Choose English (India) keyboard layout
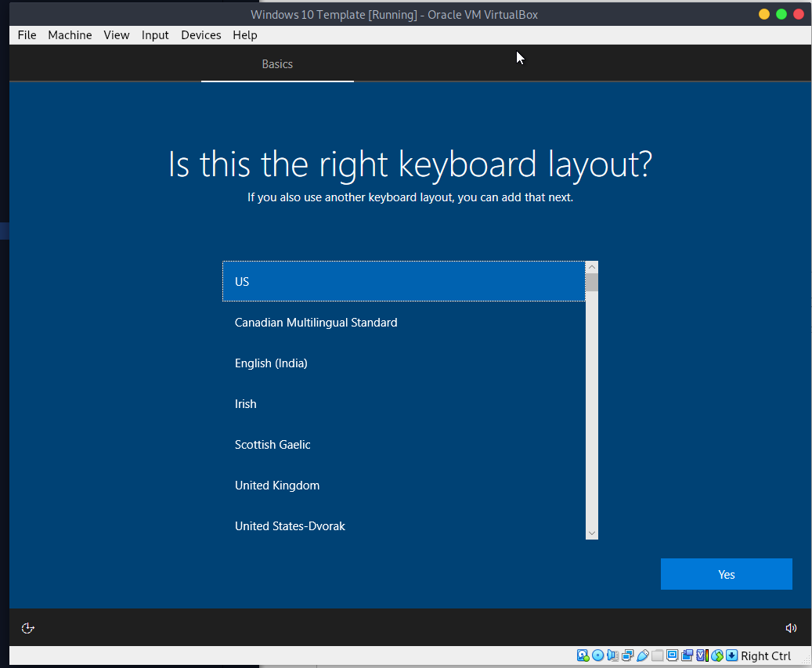812x668 pixels. (x=404, y=363)
